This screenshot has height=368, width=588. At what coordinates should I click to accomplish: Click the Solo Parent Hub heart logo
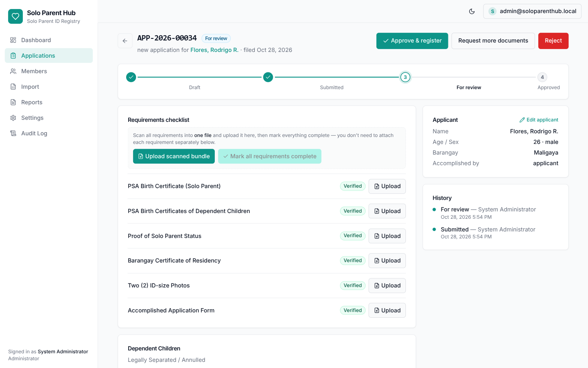(16, 16)
